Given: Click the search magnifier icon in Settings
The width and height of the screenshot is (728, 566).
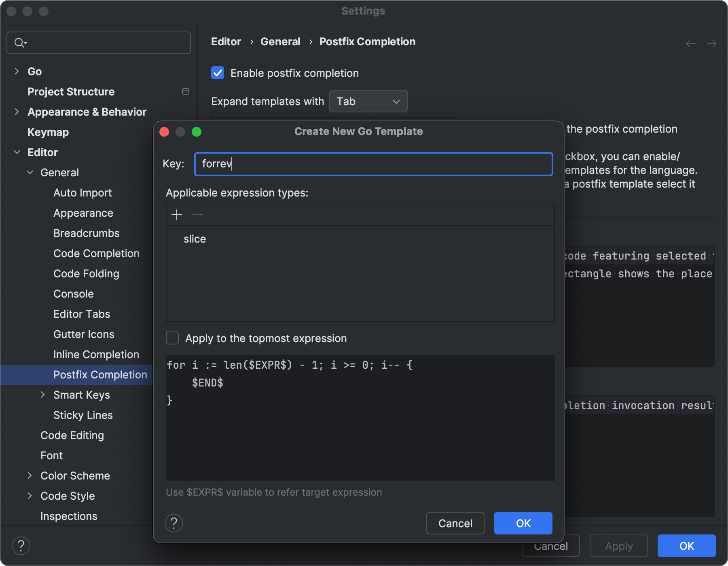Looking at the screenshot, I should [19, 42].
